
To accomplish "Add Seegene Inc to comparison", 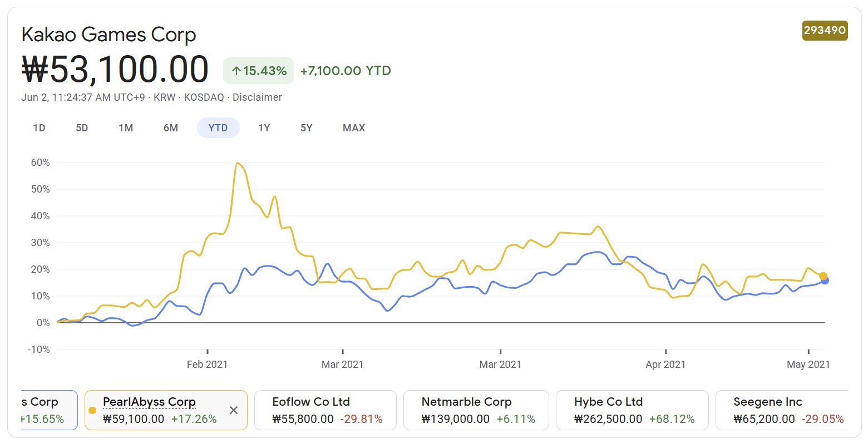I will (781, 410).
